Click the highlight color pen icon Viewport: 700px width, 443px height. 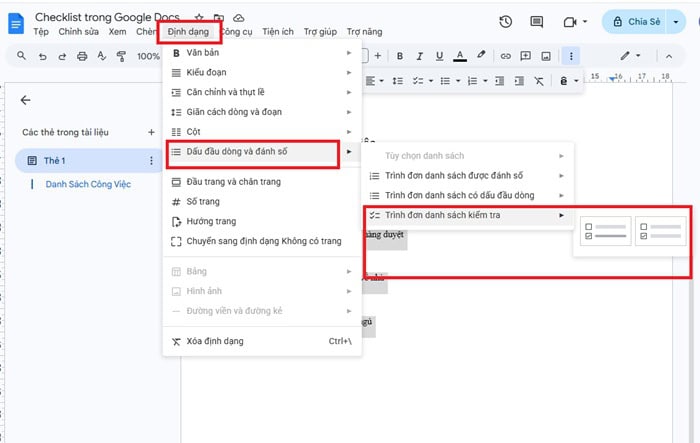coord(481,56)
